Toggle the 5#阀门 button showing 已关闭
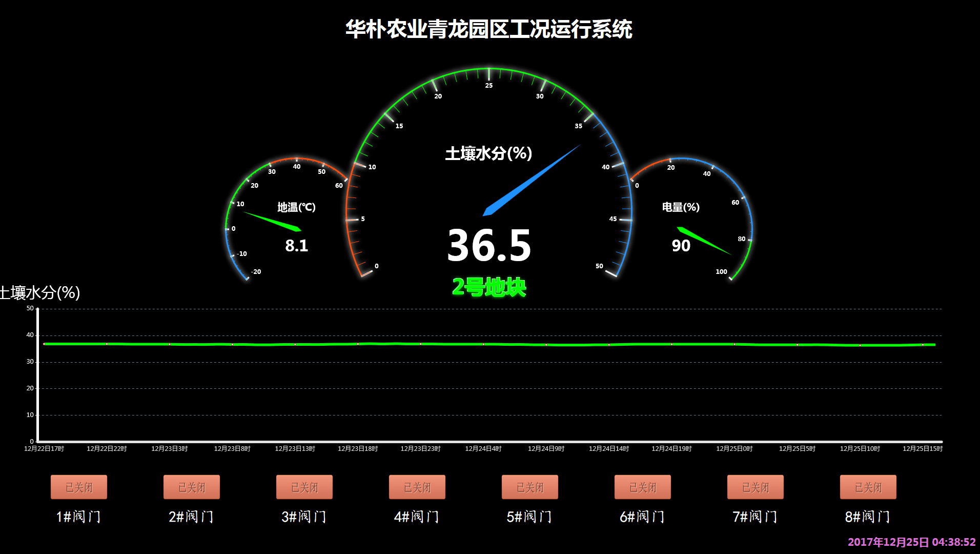The height and width of the screenshot is (554, 980). click(x=530, y=487)
